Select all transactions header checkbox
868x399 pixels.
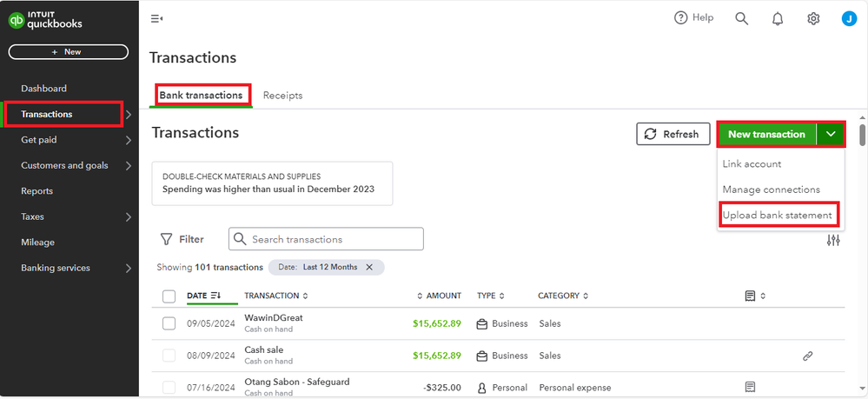pyautogui.click(x=169, y=296)
